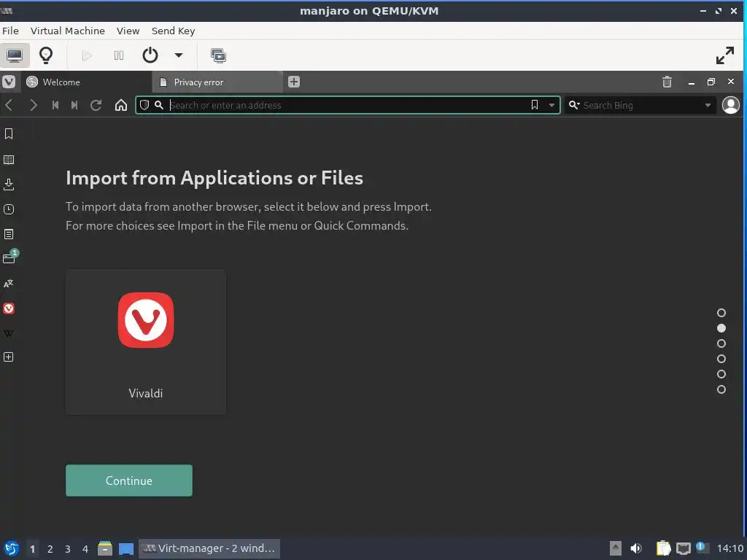The width and height of the screenshot is (747, 560).
Task: Open the Notes panel
Action: (x=9, y=234)
